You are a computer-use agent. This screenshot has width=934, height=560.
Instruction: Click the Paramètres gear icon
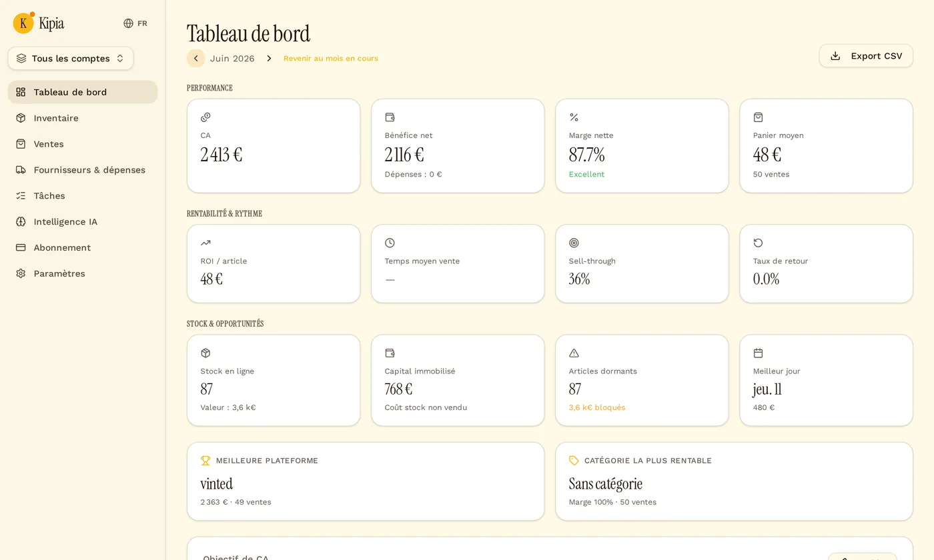tap(21, 273)
